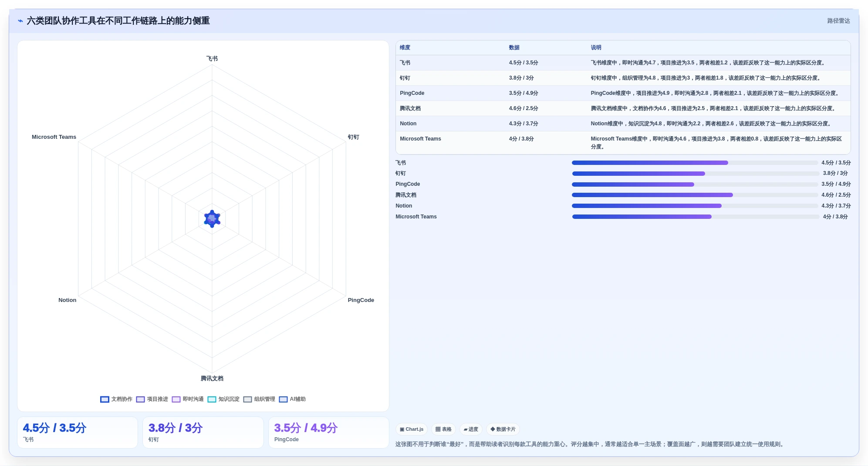This screenshot has width=868, height=466.
Task: Click the radar data cluster at chart center
Action: (212, 219)
